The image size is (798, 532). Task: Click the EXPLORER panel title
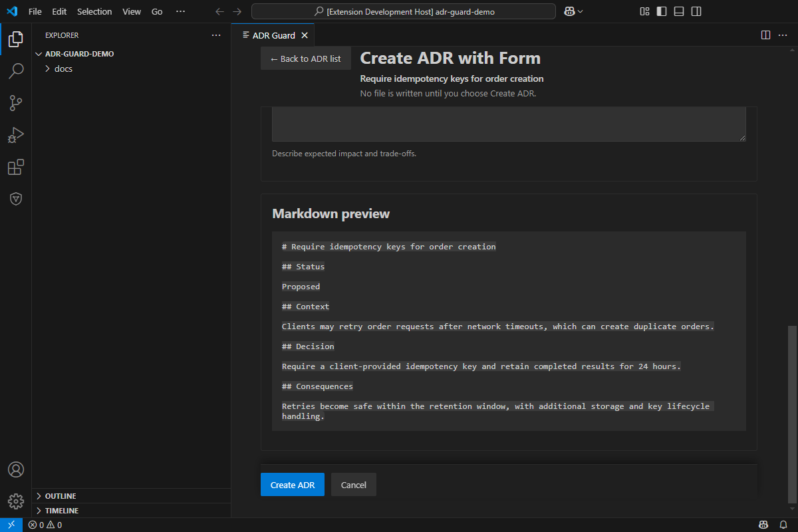tap(62, 35)
